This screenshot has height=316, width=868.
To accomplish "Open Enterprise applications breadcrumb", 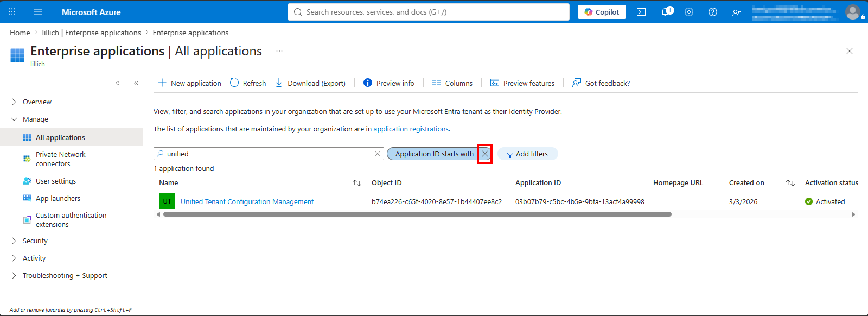I will click(x=190, y=33).
